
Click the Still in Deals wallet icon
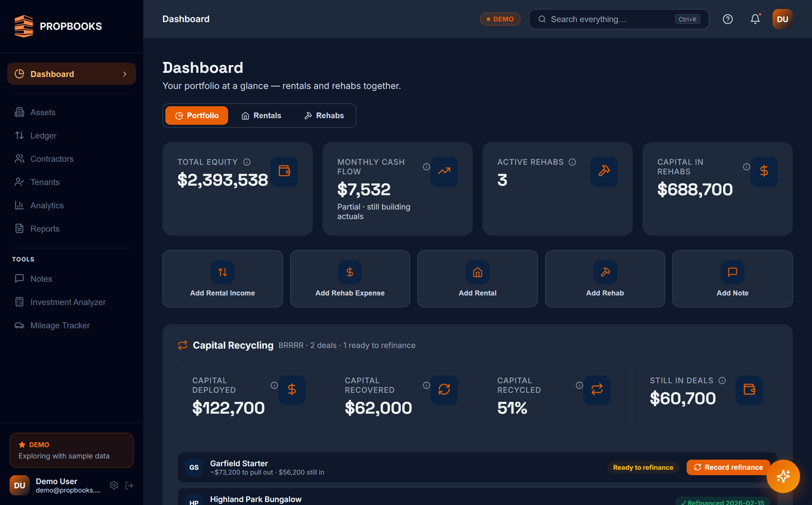click(749, 390)
